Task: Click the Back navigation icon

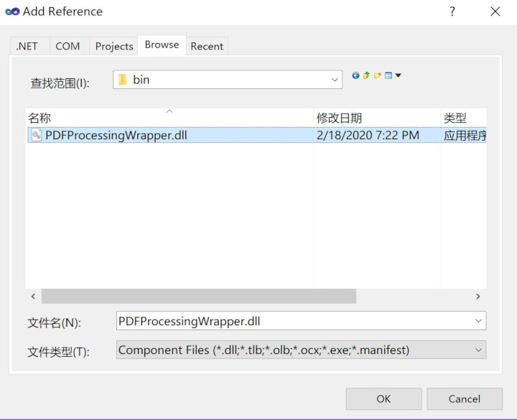Action: tap(355, 75)
